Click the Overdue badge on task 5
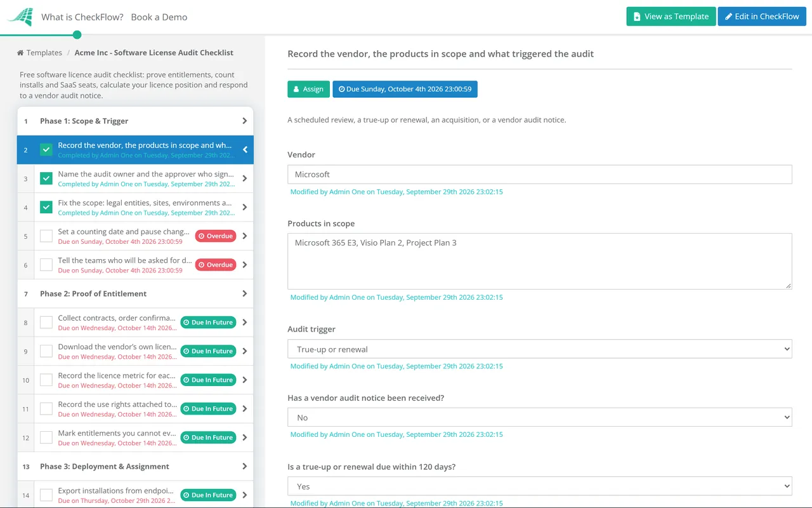Image resolution: width=812 pixels, height=508 pixels. click(x=216, y=236)
